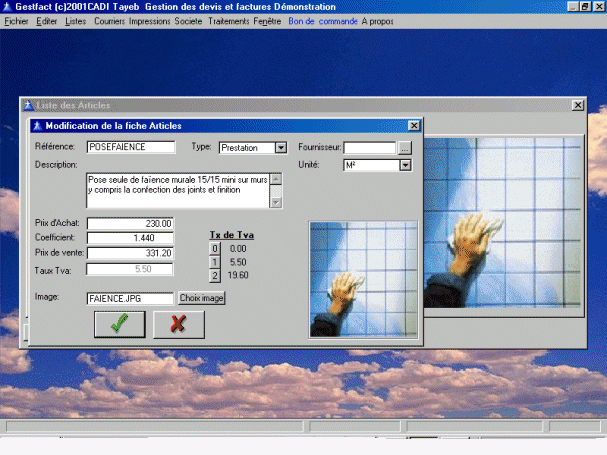Confirm changes with the green checkmark button
Image resolution: width=607 pixels, height=455 pixels.
click(119, 324)
